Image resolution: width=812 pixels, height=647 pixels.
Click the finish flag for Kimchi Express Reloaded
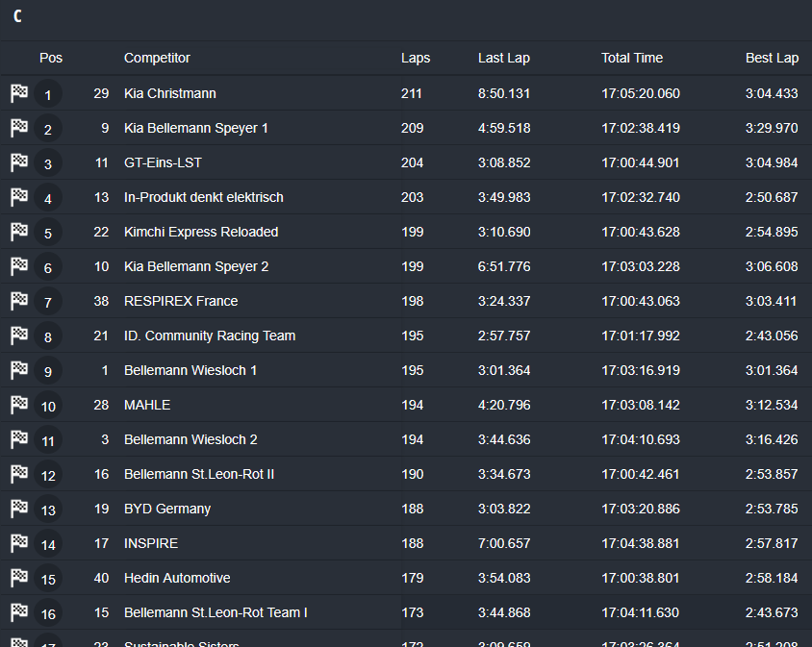click(19, 232)
